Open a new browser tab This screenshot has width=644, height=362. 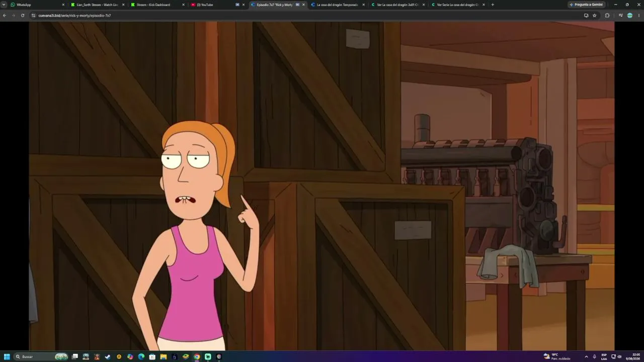pos(493,5)
